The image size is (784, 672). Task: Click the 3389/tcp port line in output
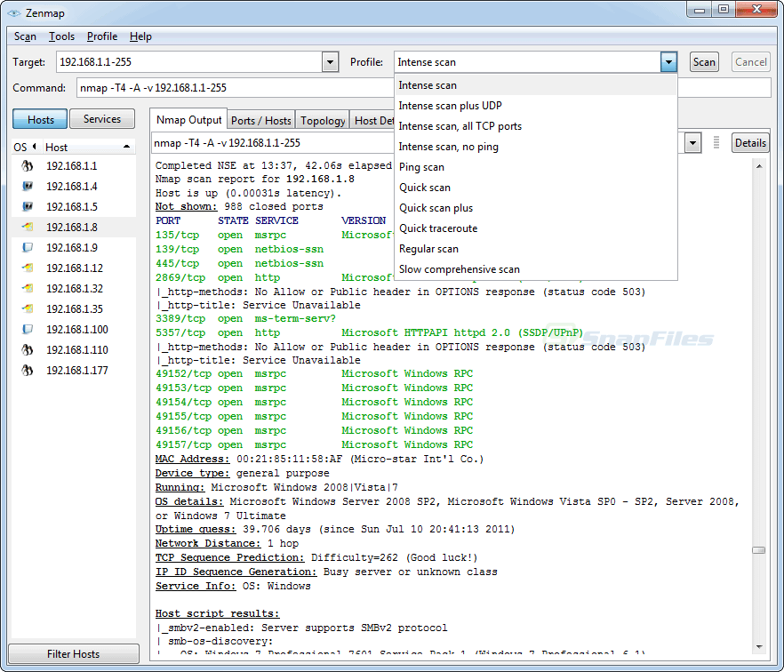pos(245,319)
